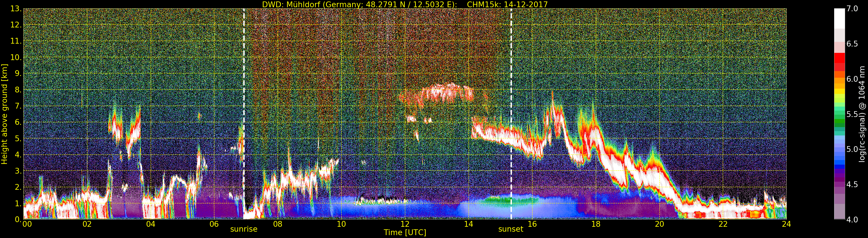Screen dimensions: 868x238
Task: Click the height axis tick '5.'
Action: [x=18, y=138]
